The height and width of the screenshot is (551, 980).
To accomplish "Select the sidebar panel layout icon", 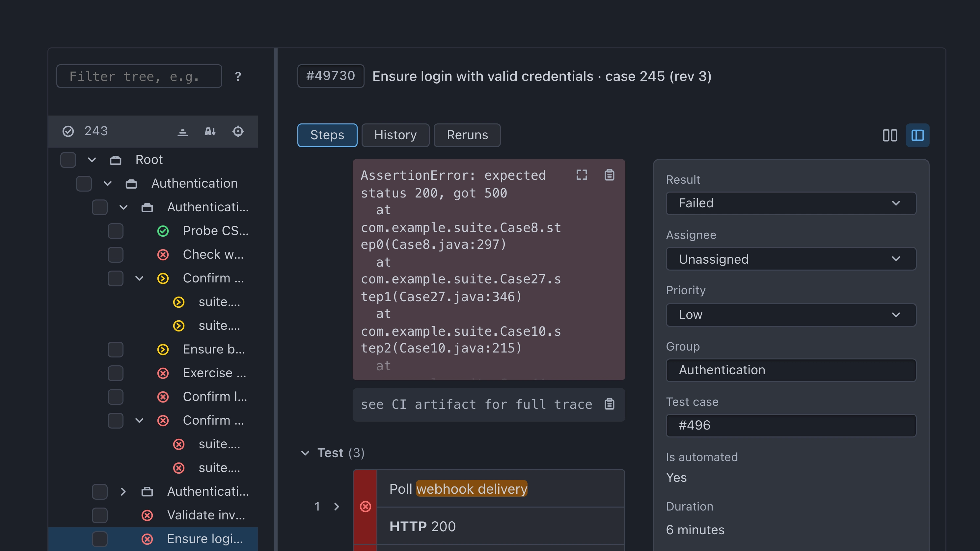I will 918,135.
